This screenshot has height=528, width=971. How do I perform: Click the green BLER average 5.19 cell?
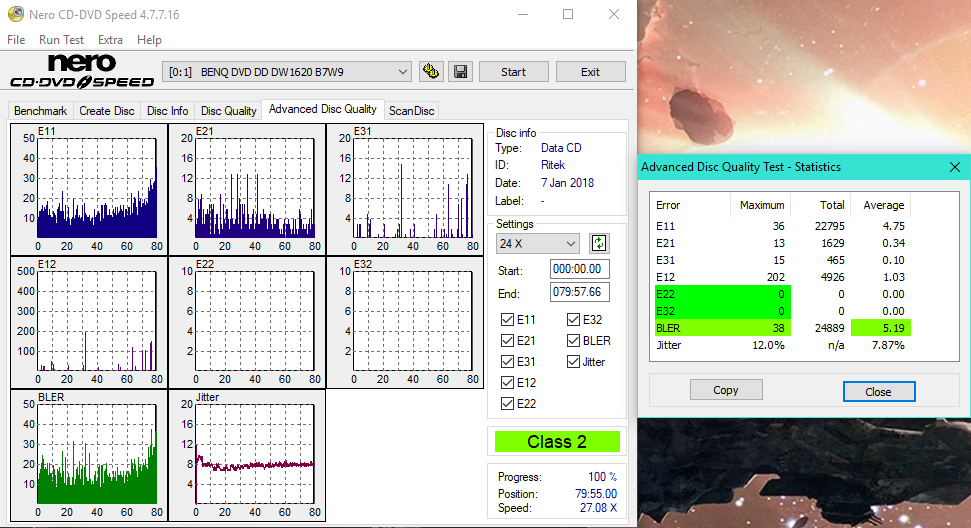click(881, 328)
